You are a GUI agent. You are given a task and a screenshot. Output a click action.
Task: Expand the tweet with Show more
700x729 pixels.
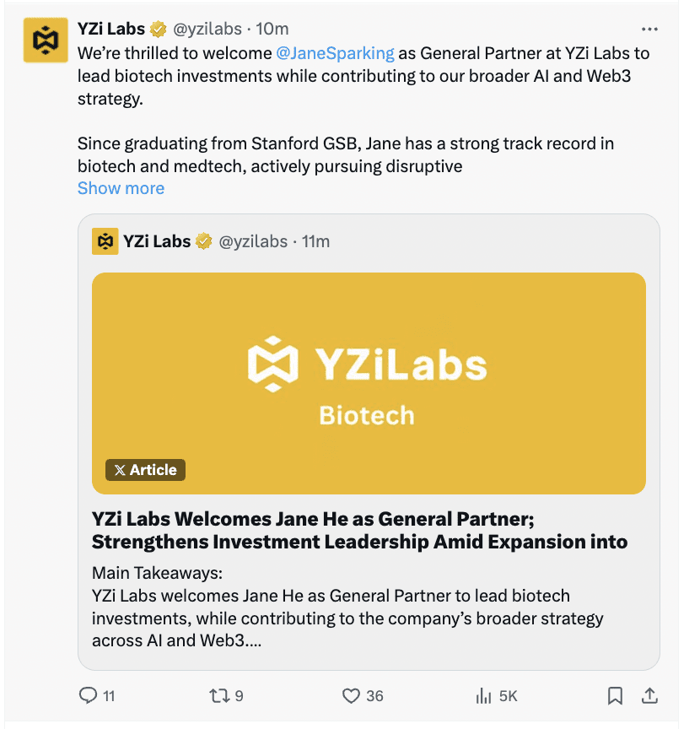click(121, 187)
